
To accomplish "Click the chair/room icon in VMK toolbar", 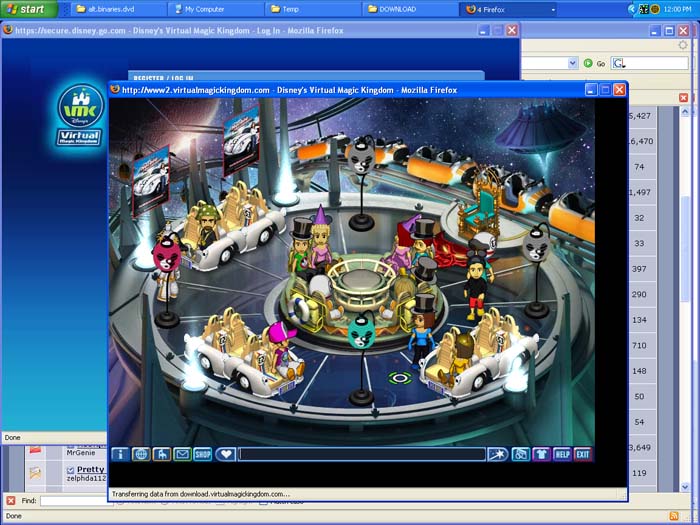I will (x=162, y=454).
